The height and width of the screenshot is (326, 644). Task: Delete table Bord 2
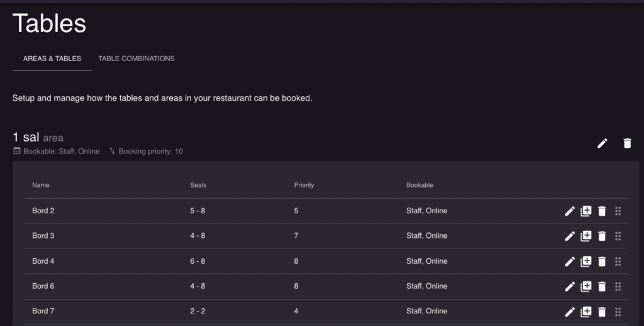point(602,211)
